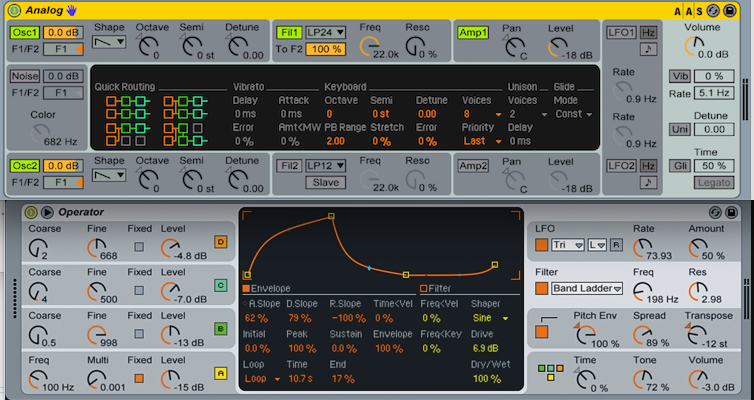Toggle Operator Filter orange enable square

point(541,288)
